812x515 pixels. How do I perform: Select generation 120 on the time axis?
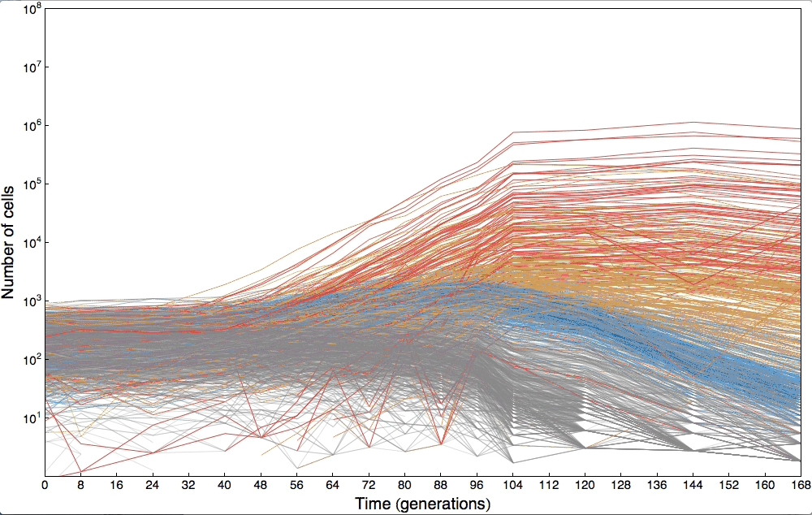pyautogui.click(x=585, y=486)
